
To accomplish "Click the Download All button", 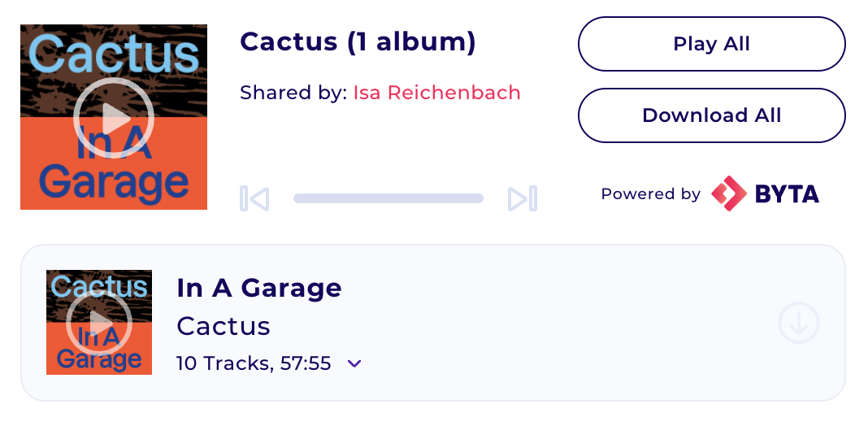I will click(x=711, y=115).
